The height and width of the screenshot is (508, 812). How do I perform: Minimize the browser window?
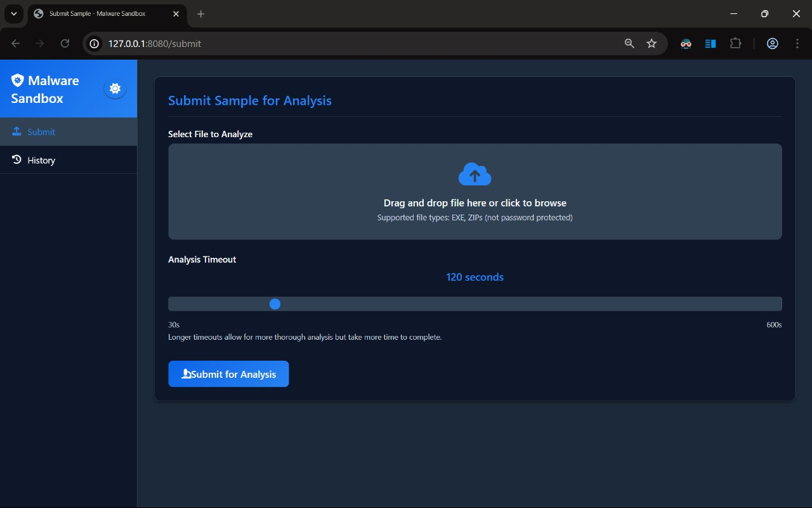(734, 14)
